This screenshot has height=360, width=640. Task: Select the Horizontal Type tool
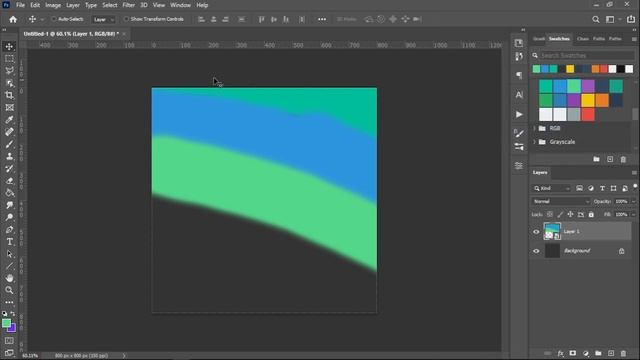[x=9, y=242]
